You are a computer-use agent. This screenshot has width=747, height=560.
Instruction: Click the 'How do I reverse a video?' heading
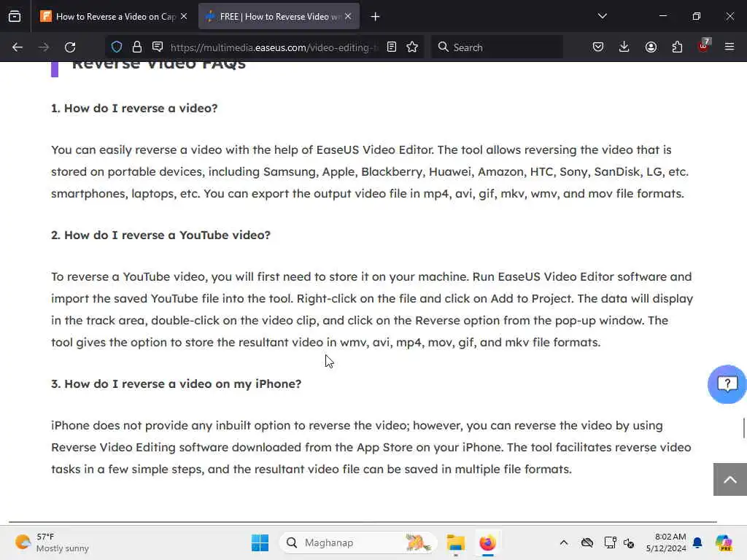134,108
